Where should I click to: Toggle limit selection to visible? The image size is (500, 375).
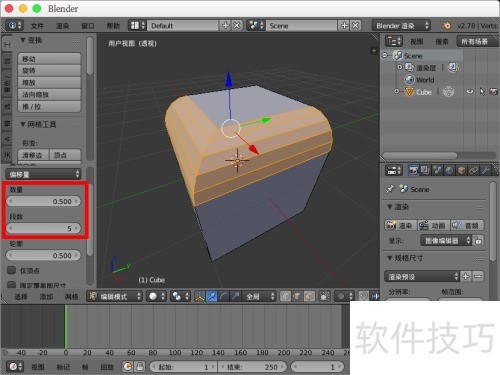[x=324, y=296]
